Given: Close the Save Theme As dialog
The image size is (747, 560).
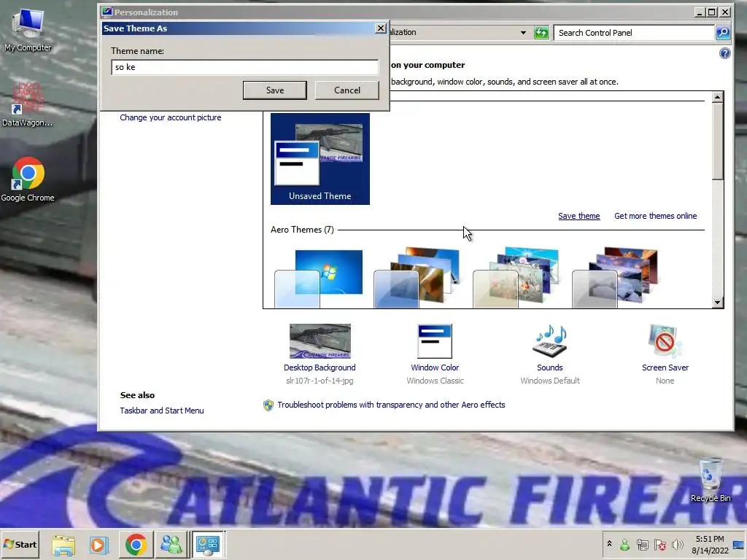Looking at the screenshot, I should 381,28.
